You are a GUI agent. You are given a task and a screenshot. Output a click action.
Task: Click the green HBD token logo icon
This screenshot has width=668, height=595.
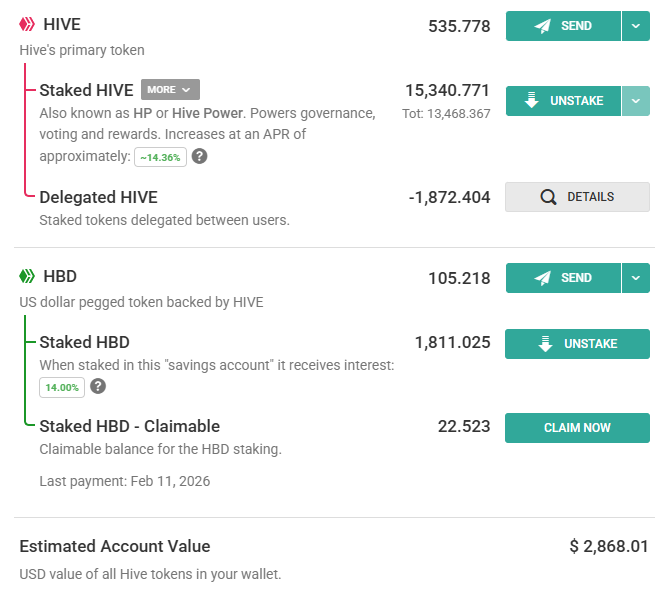(x=27, y=276)
